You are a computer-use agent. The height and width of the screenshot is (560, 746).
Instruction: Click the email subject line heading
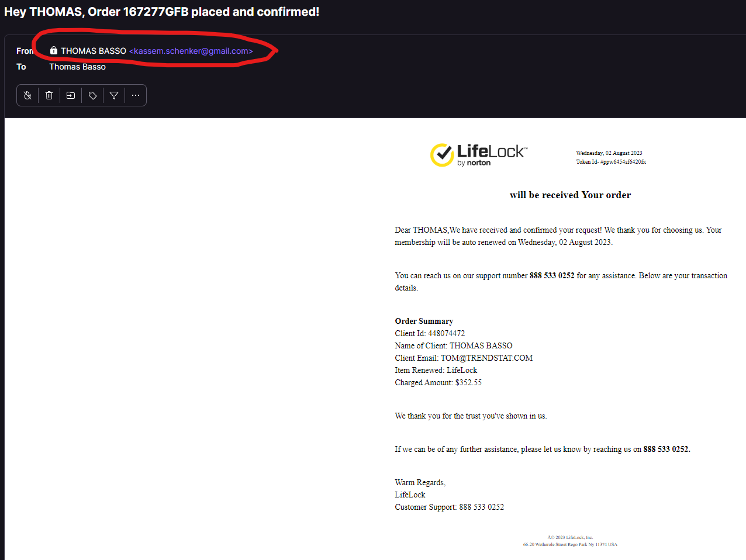click(162, 12)
